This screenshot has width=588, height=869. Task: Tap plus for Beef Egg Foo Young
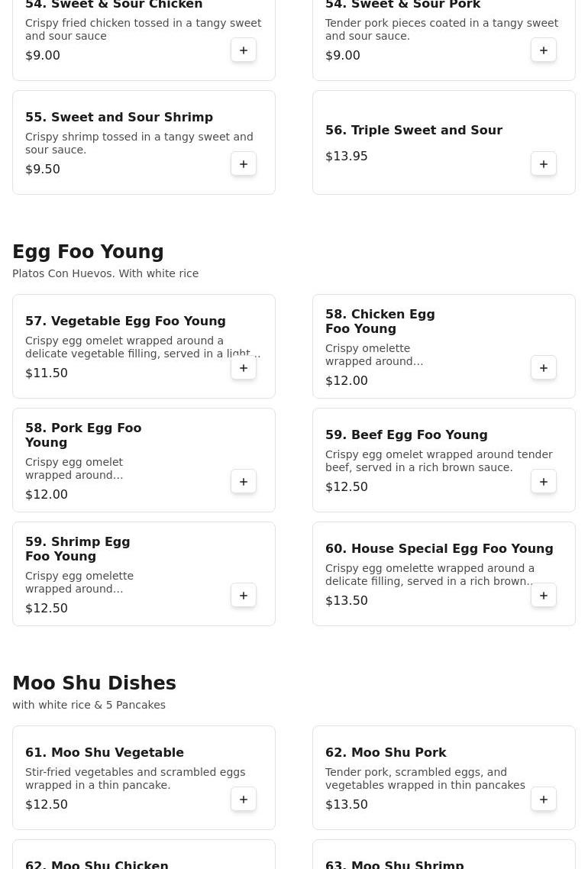coord(544,482)
